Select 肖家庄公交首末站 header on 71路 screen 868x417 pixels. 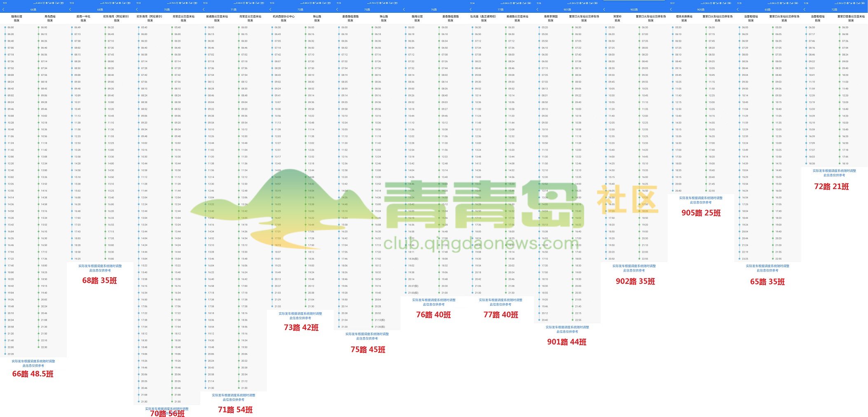(250, 19)
